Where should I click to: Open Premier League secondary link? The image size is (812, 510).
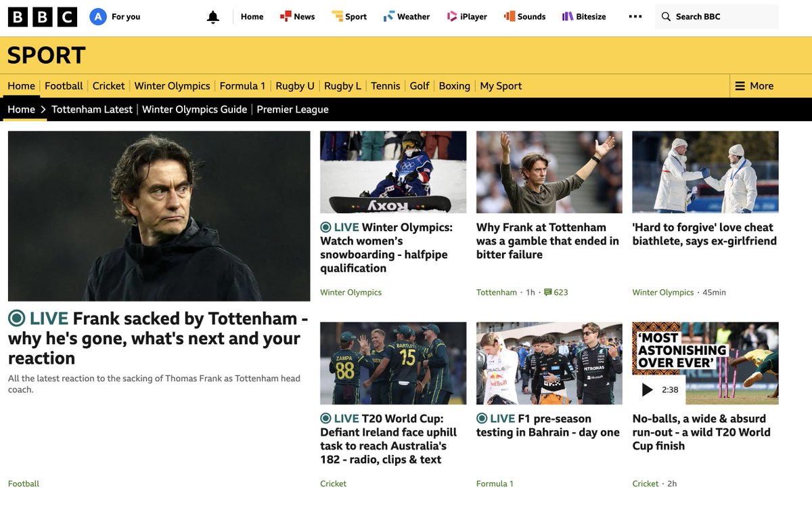point(292,110)
